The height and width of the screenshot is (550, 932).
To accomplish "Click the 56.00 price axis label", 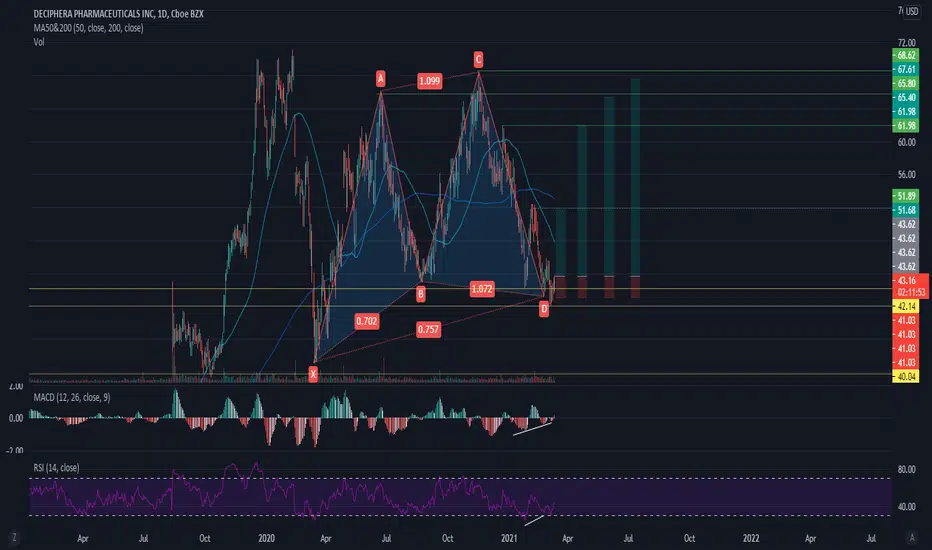I will coord(906,175).
